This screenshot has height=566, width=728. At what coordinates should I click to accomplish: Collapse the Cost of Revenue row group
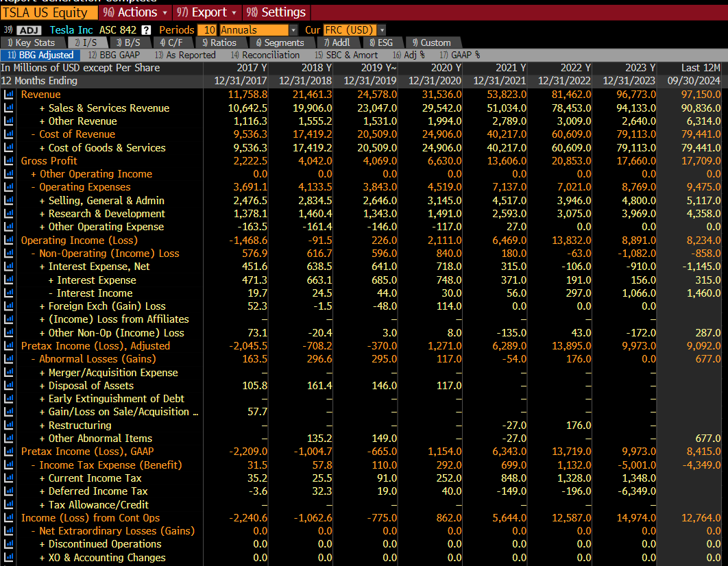click(34, 134)
